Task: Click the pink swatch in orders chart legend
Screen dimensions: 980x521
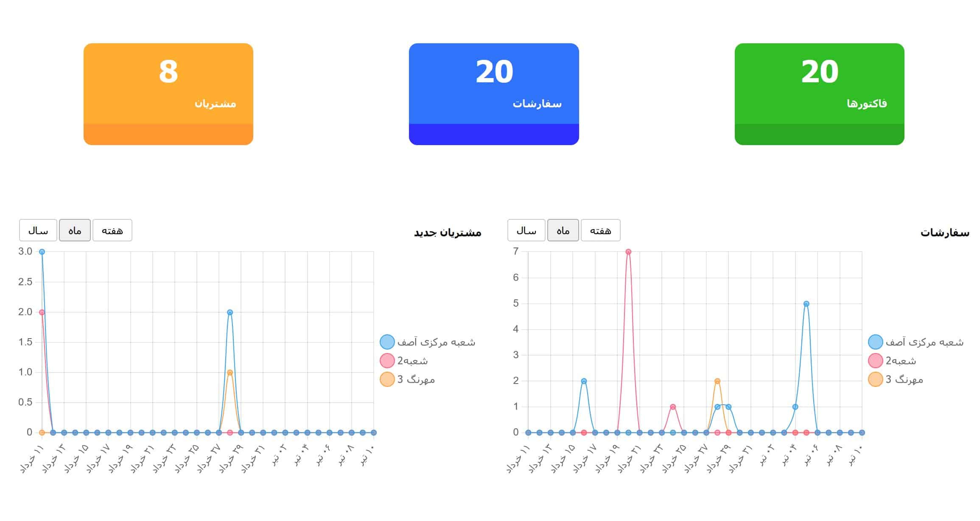Action: (x=876, y=361)
